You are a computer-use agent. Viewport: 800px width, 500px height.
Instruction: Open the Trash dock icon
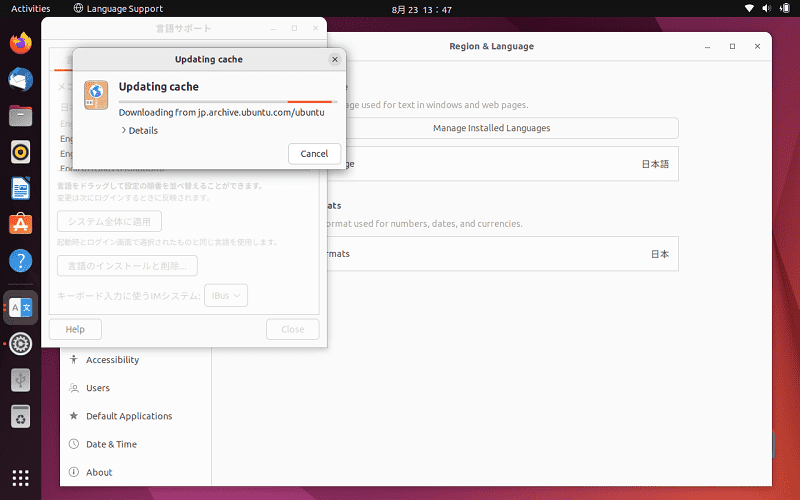coord(20,417)
